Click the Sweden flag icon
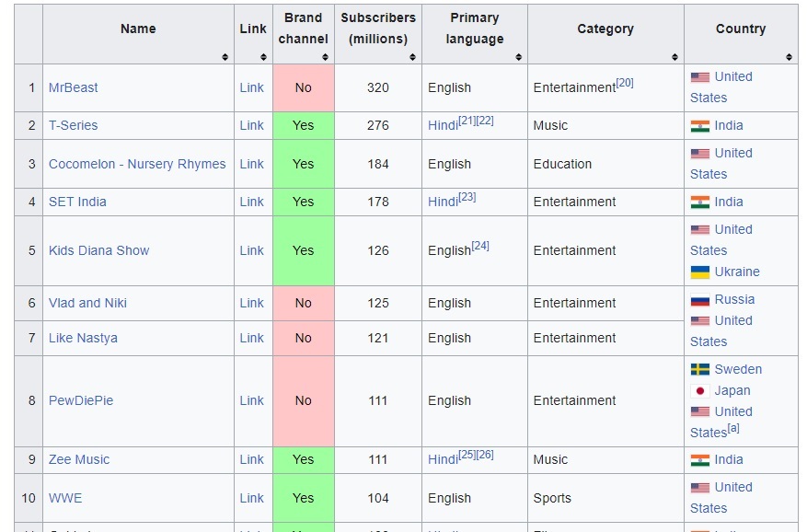 (700, 369)
